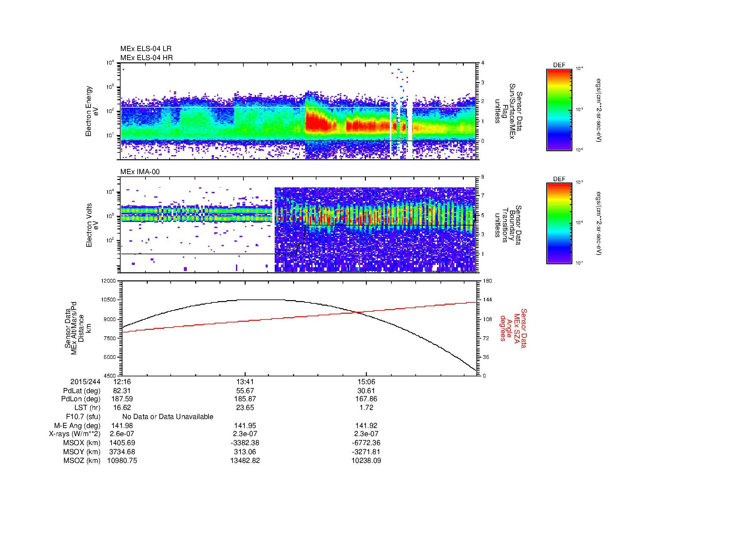Click the LST value 16.62
The height and width of the screenshot is (534, 756).
tap(122, 408)
